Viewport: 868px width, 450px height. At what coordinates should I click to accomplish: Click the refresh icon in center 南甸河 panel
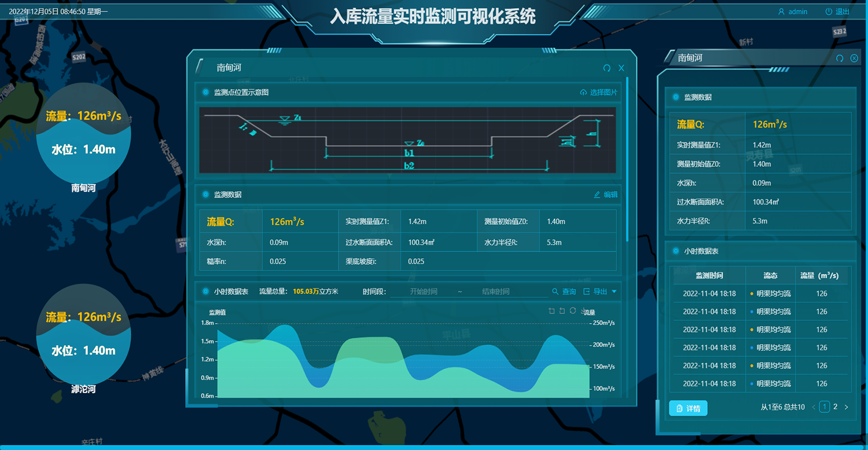[x=606, y=68]
